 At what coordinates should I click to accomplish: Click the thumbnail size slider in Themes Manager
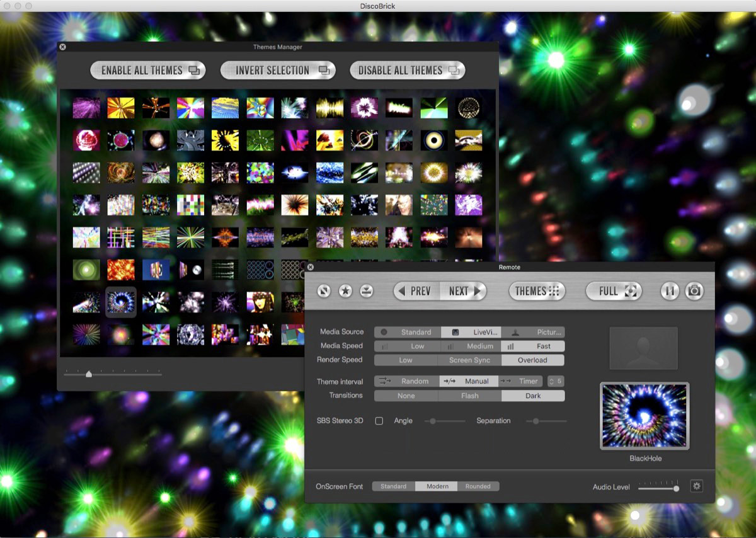(x=113, y=374)
